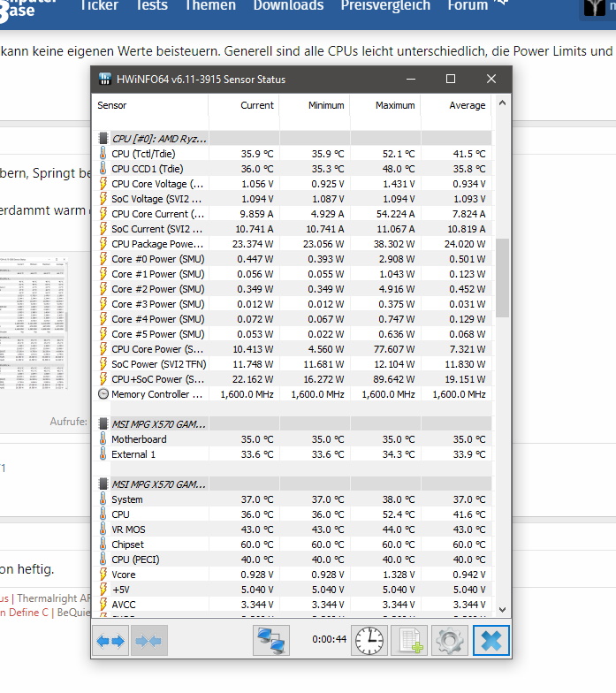Open Forum in the ComputerBase navigation
This screenshot has height=693, width=616.
point(468,5)
